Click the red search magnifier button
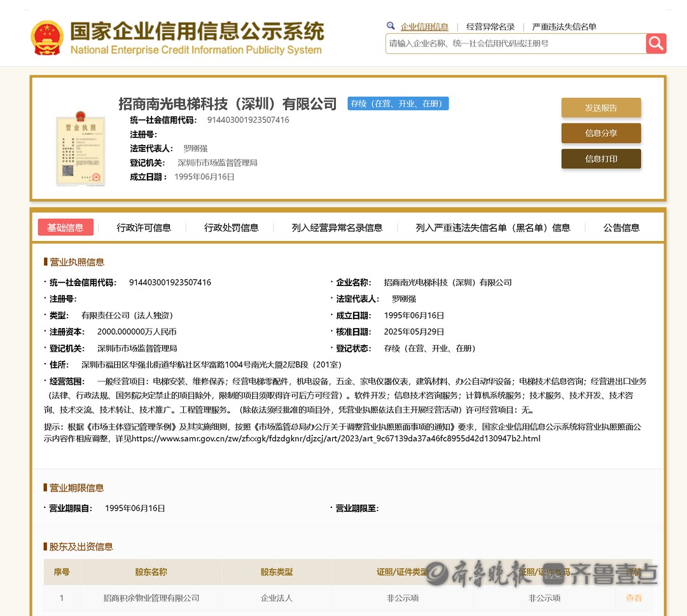687x616 pixels. [656, 43]
